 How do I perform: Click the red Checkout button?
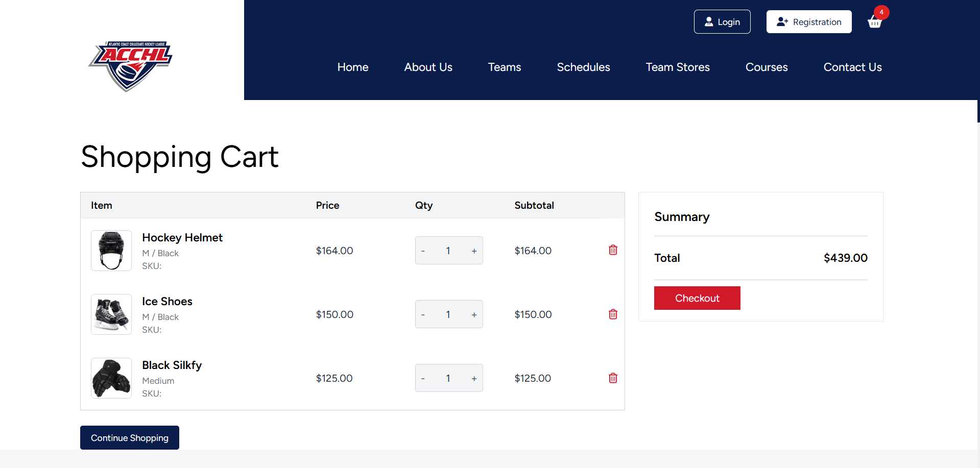pyautogui.click(x=697, y=298)
